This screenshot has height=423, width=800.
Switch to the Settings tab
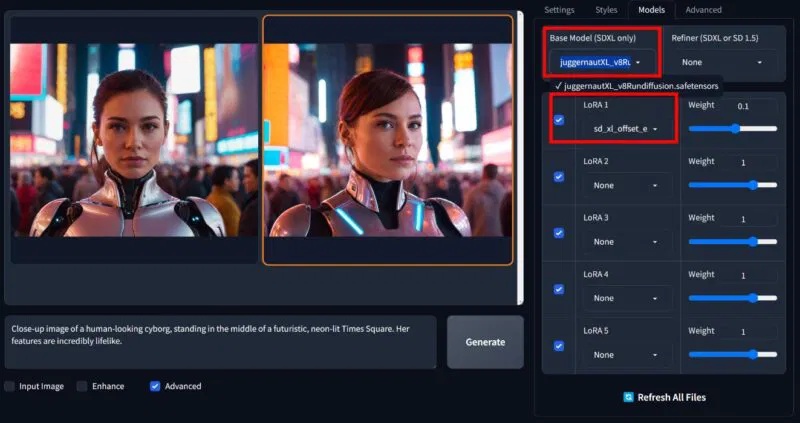click(559, 10)
